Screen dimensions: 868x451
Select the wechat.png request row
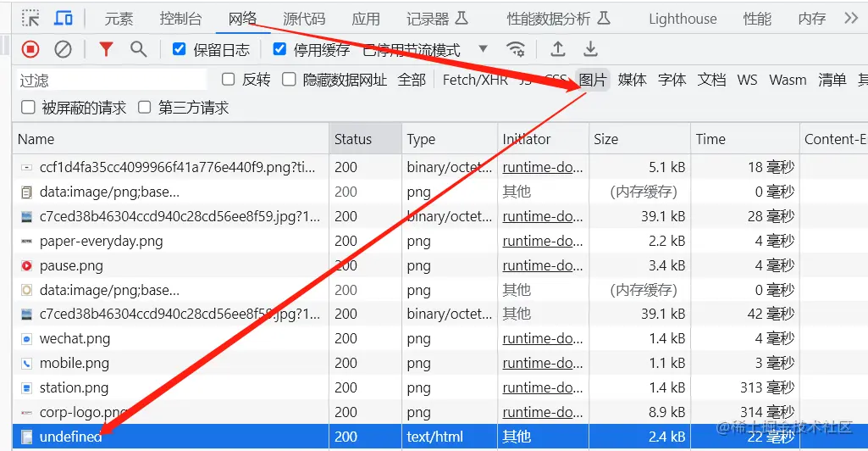click(440, 338)
